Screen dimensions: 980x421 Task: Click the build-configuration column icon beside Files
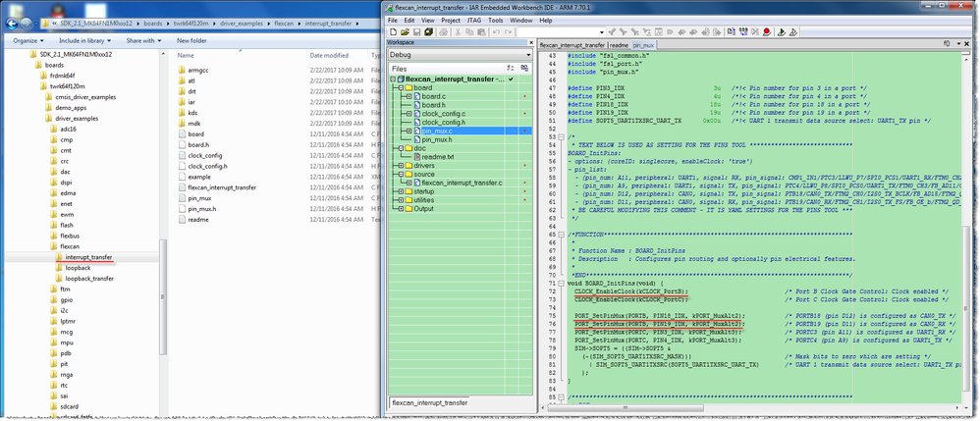click(511, 68)
